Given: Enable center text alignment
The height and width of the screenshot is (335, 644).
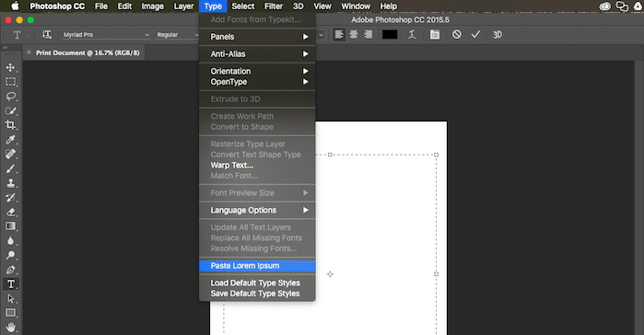Looking at the screenshot, I should 354,34.
